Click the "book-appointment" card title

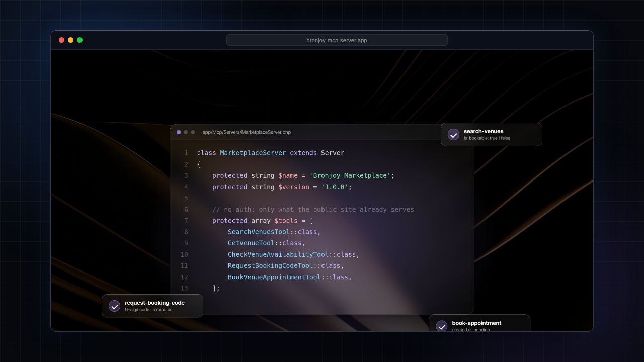(476, 323)
